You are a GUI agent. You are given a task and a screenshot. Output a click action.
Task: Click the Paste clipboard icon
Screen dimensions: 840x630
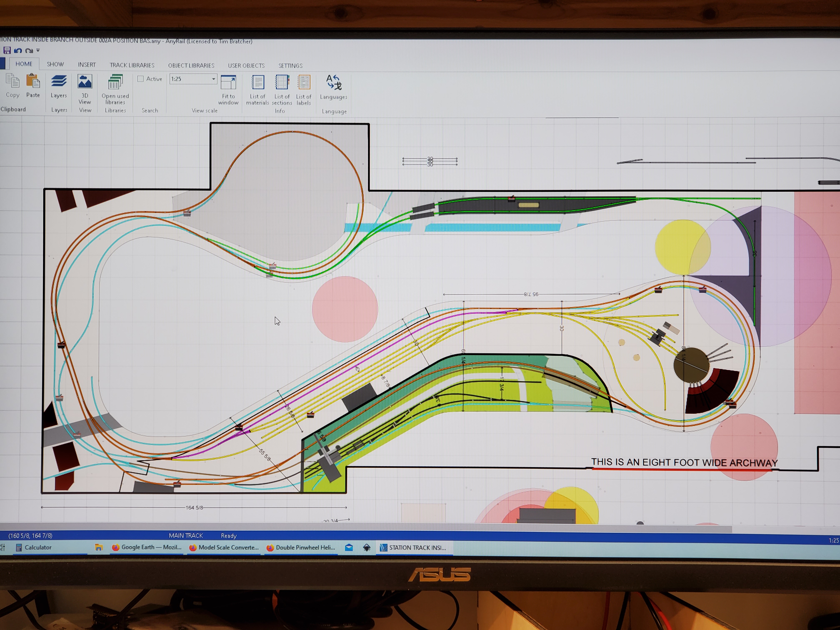click(x=33, y=86)
